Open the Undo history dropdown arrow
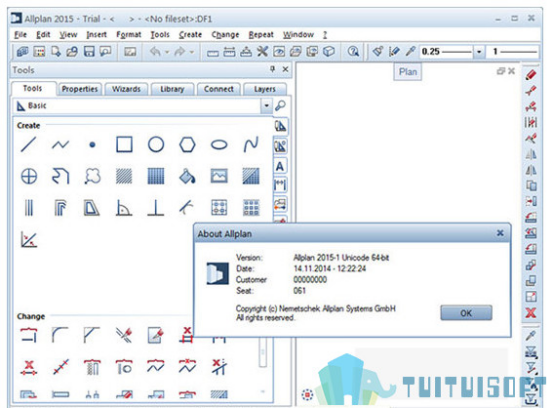 [167, 52]
